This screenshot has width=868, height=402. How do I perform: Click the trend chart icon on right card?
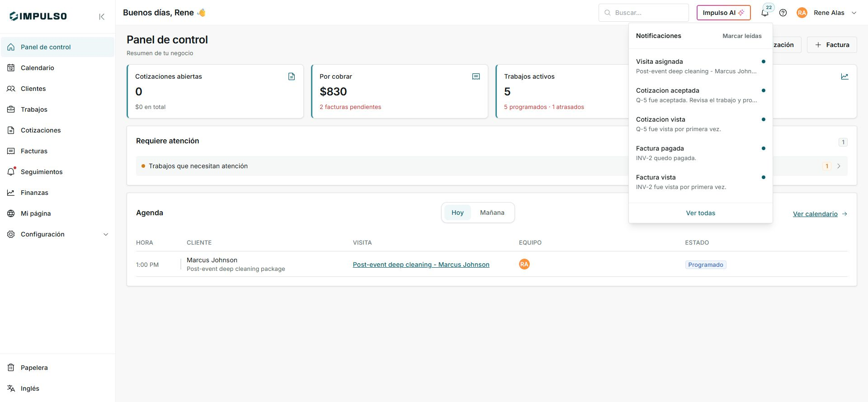coord(844,76)
